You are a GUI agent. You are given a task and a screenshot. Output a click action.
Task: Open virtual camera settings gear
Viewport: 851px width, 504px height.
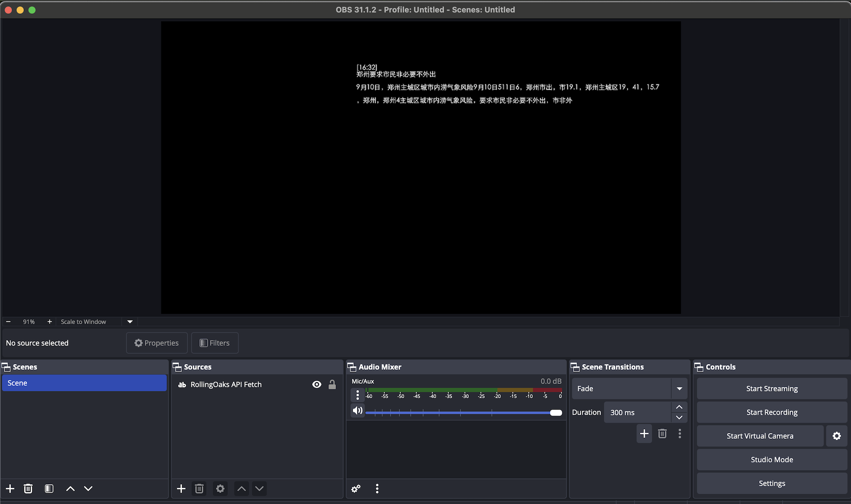point(836,436)
